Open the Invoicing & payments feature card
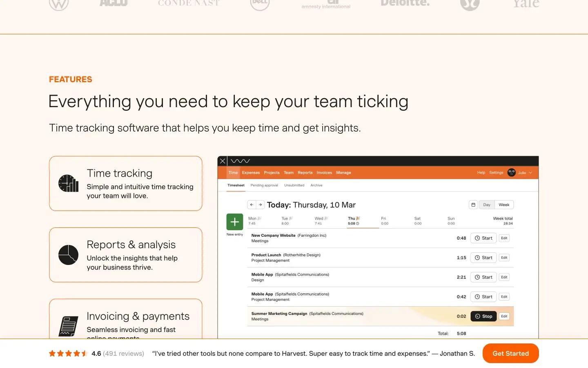Viewport: 588px width, 368px height. click(x=126, y=319)
